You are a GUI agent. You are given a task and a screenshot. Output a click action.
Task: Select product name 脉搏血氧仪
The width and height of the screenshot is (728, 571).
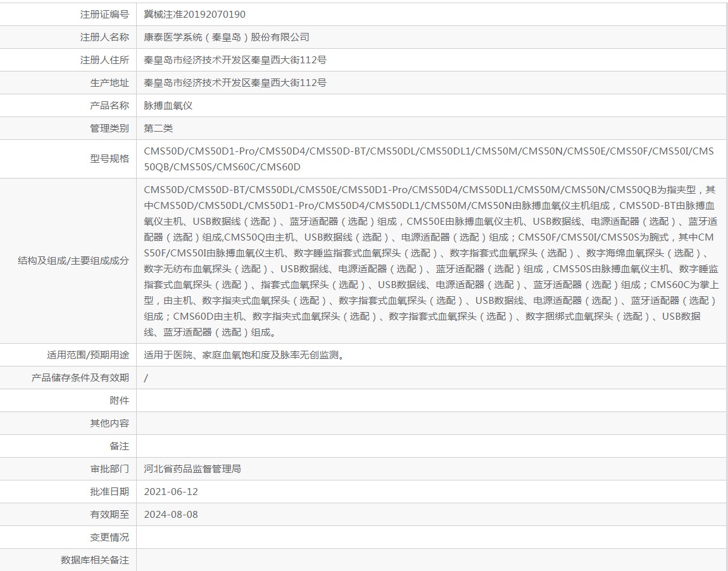168,105
